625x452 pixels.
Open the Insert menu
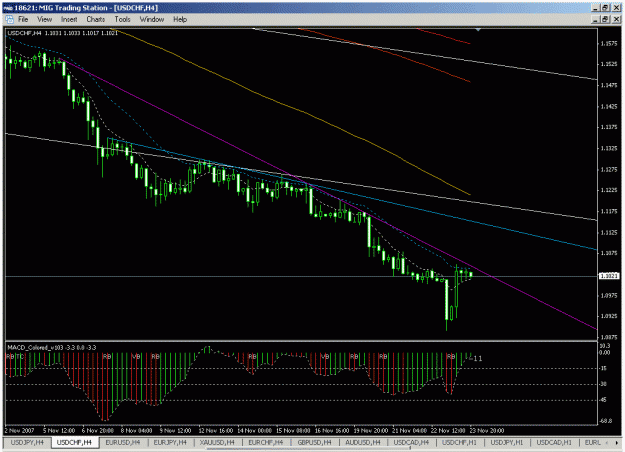pos(69,19)
